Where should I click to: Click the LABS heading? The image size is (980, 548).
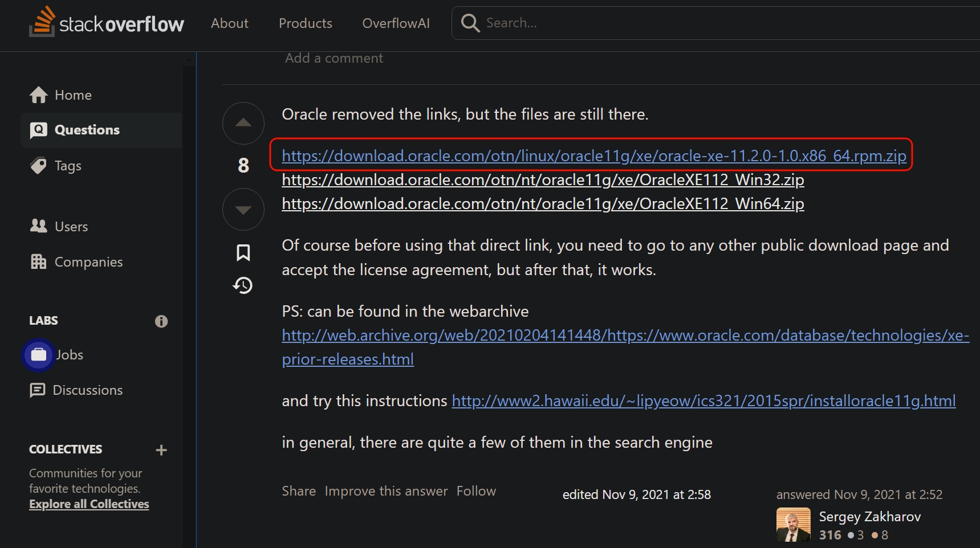43,320
